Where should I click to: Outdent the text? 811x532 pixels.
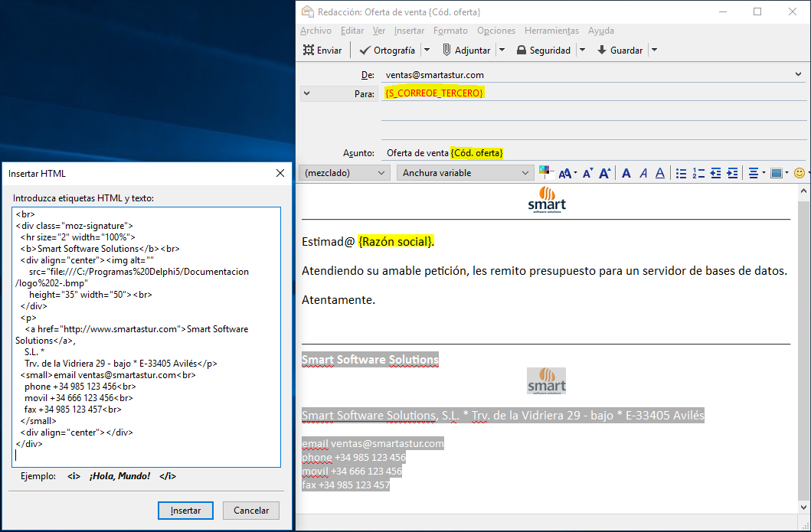tap(715, 173)
